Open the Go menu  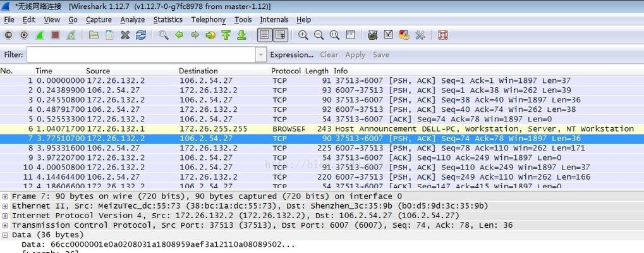click(x=73, y=20)
